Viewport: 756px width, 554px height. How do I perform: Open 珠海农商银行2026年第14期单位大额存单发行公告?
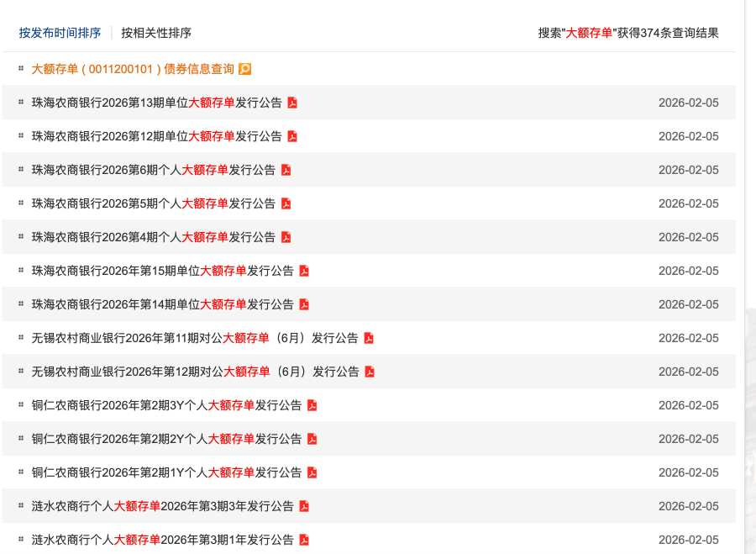pyautogui.click(x=162, y=304)
